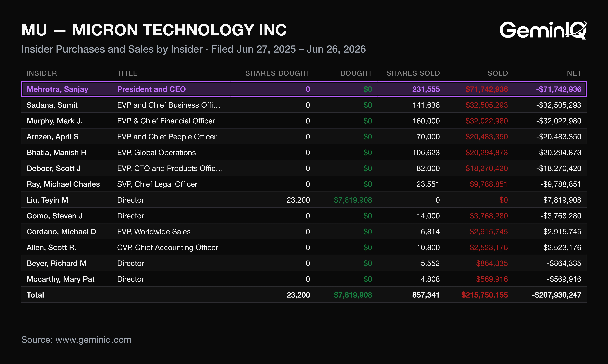Image resolution: width=608 pixels, height=364 pixels.
Task: Click the www.geminiq.com source text
Action: coord(94,340)
